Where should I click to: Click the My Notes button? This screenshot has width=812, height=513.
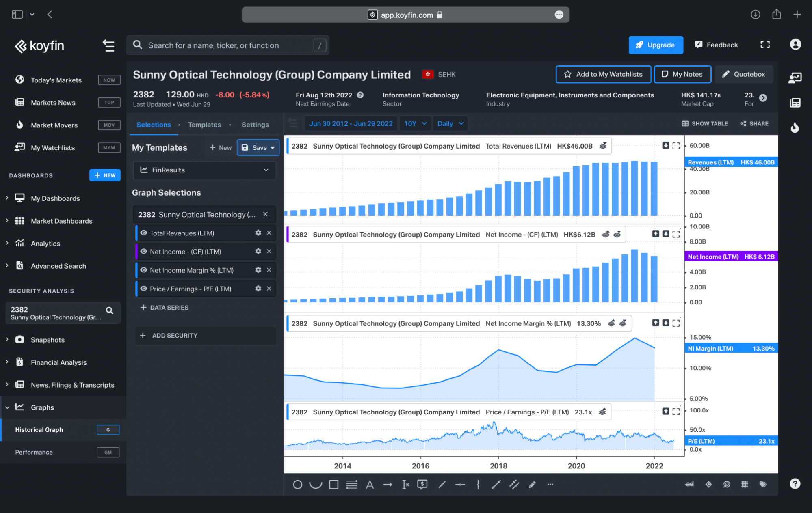coord(682,74)
